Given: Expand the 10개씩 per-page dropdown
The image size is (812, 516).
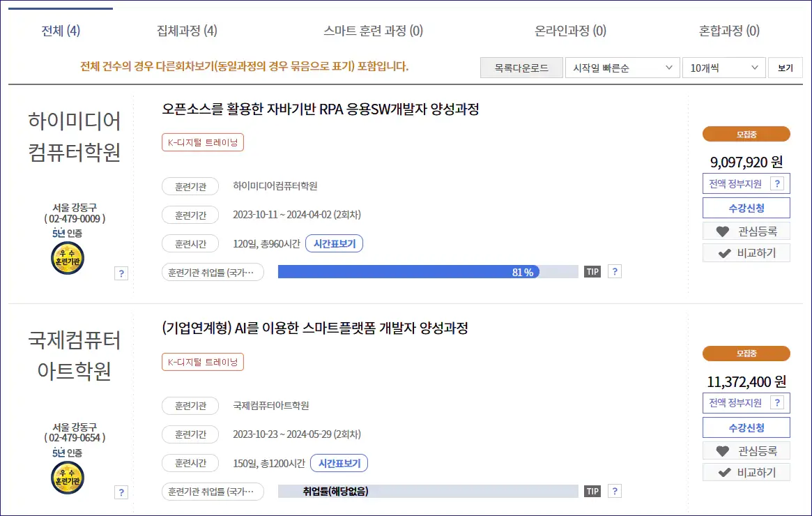Looking at the screenshot, I should pyautogui.click(x=723, y=68).
